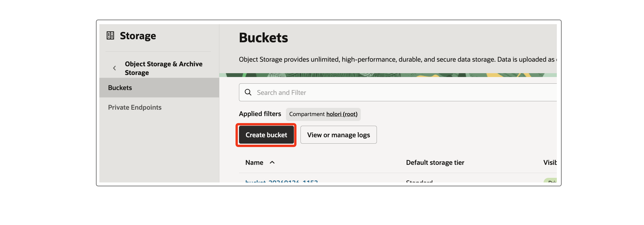
Task: Click the Name column header
Action: (254, 162)
